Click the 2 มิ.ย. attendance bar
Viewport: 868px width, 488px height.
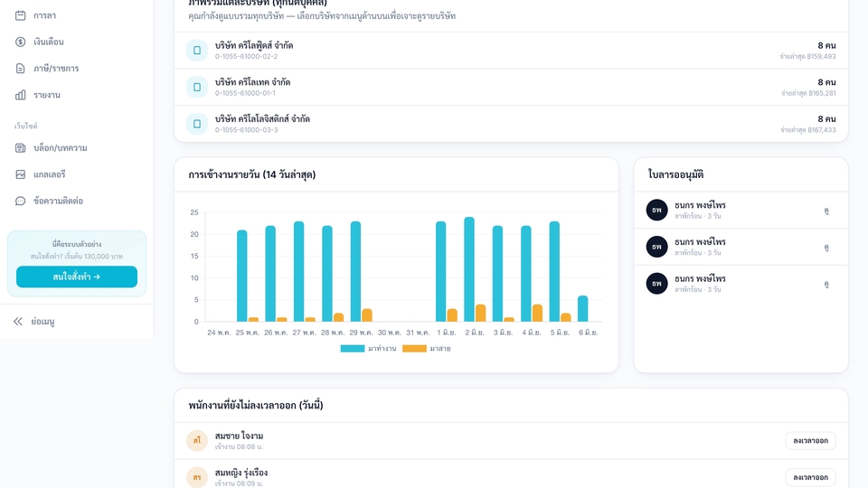click(x=469, y=269)
